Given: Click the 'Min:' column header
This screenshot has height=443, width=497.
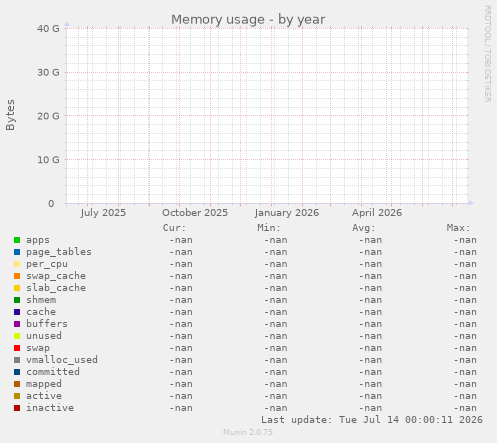Looking at the screenshot, I should coord(269,228).
